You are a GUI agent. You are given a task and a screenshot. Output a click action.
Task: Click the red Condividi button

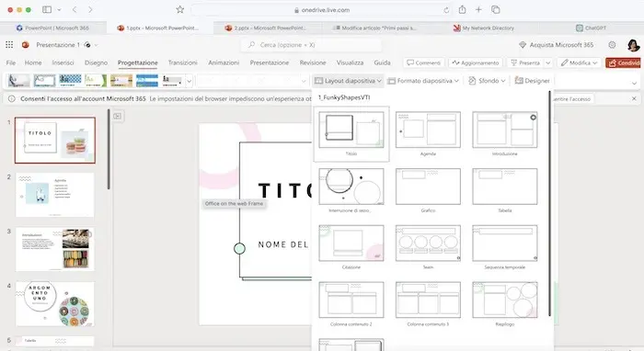[624, 62]
